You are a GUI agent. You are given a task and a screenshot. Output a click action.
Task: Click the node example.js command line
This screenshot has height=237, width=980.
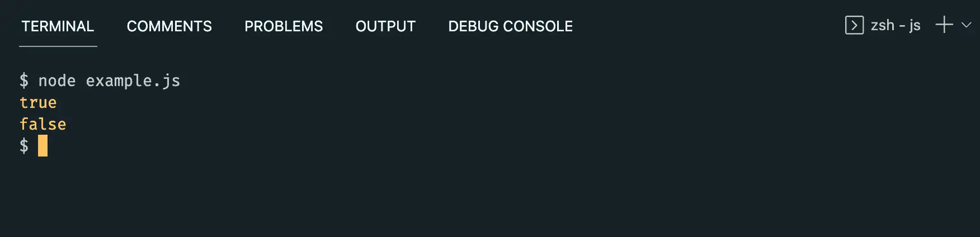pos(100,81)
